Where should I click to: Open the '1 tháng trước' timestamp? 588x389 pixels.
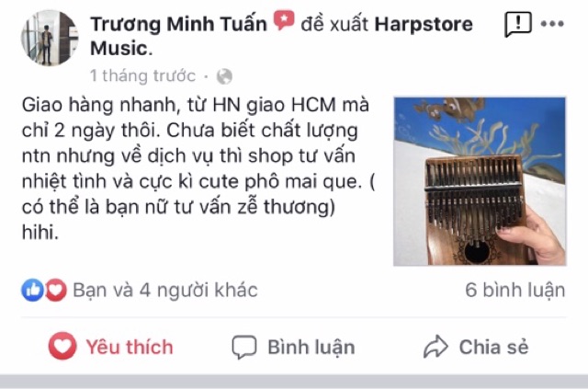[x=142, y=75]
